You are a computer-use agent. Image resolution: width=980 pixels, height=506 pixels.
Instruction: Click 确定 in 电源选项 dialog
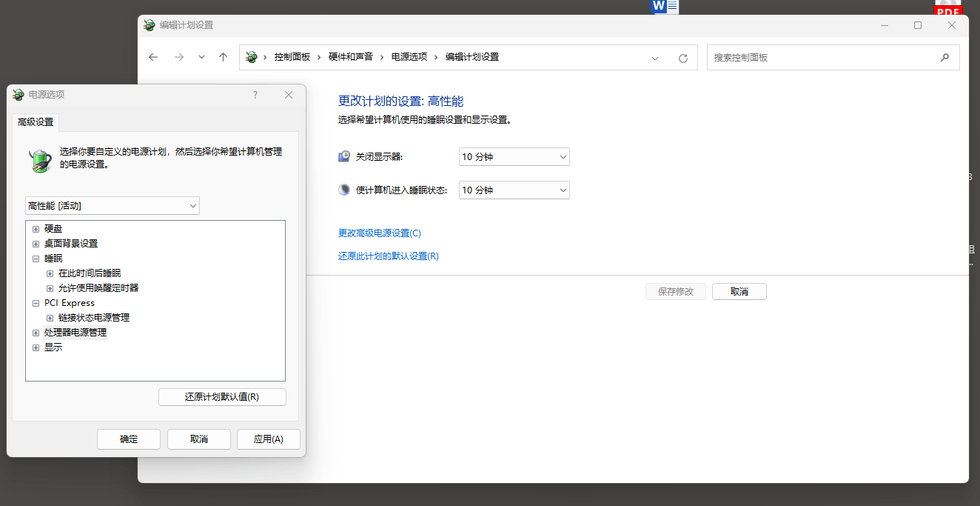coord(129,439)
